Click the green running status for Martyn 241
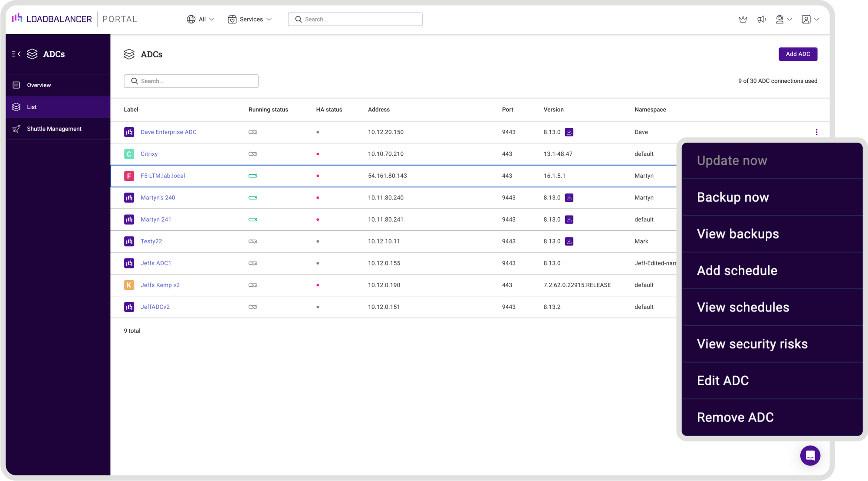The image size is (868, 481). (253, 219)
